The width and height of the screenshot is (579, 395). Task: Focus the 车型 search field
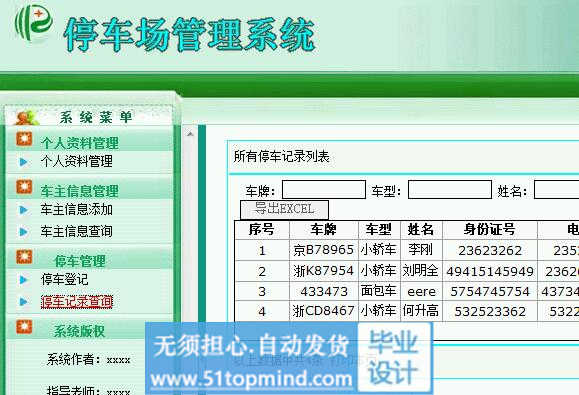tap(450, 189)
